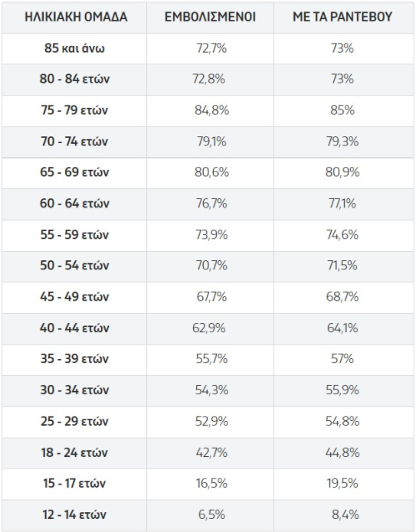Click the ΗΛΙΚΙΑΚΗ ΟΜΑΔΑ column header

(76, 17)
